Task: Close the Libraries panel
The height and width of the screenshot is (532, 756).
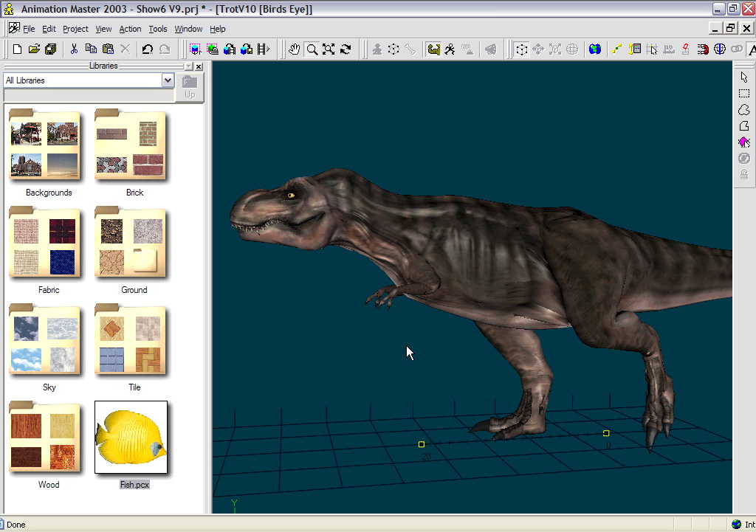Action: (x=199, y=66)
